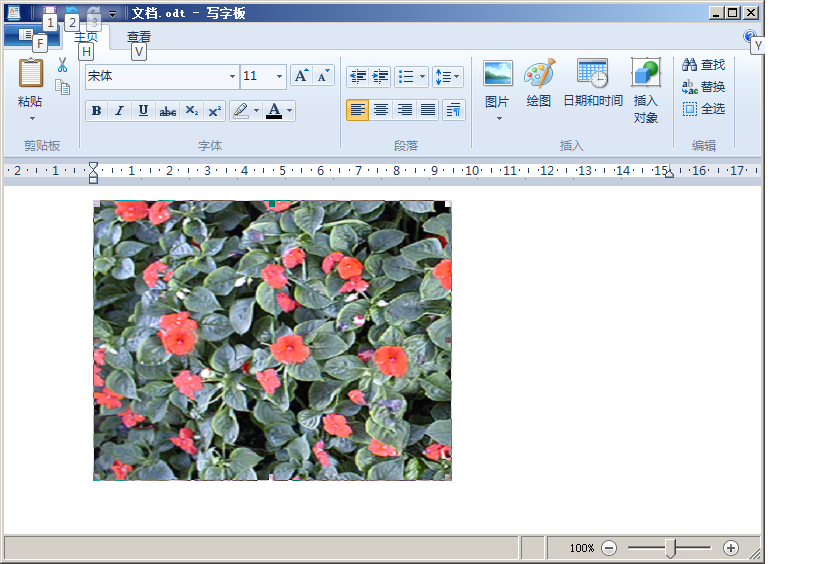The width and height of the screenshot is (819, 564).
Task: Click the left indent marker on ruler
Action: pyautogui.click(x=93, y=173)
